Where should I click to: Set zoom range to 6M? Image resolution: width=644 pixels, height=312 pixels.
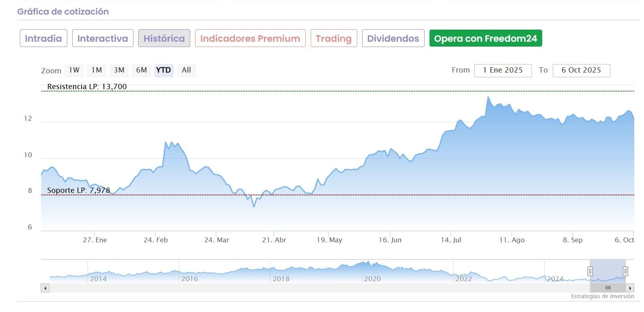[142, 70]
